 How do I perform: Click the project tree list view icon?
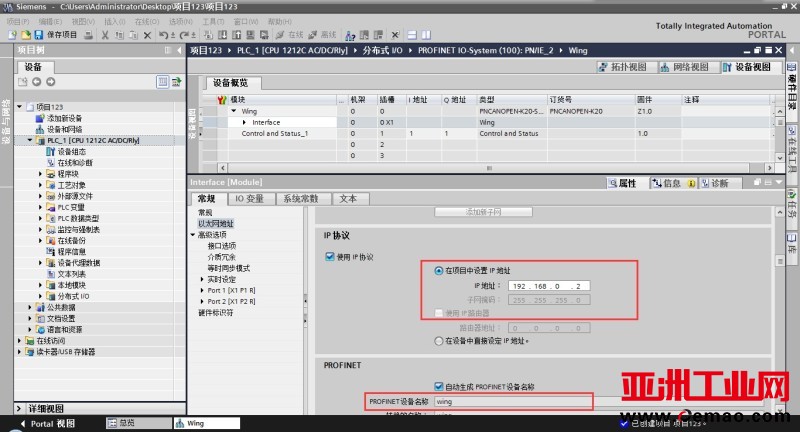[x=162, y=82]
